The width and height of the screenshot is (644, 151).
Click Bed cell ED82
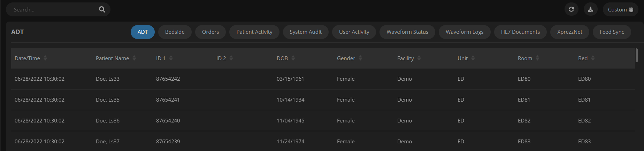coord(584,121)
